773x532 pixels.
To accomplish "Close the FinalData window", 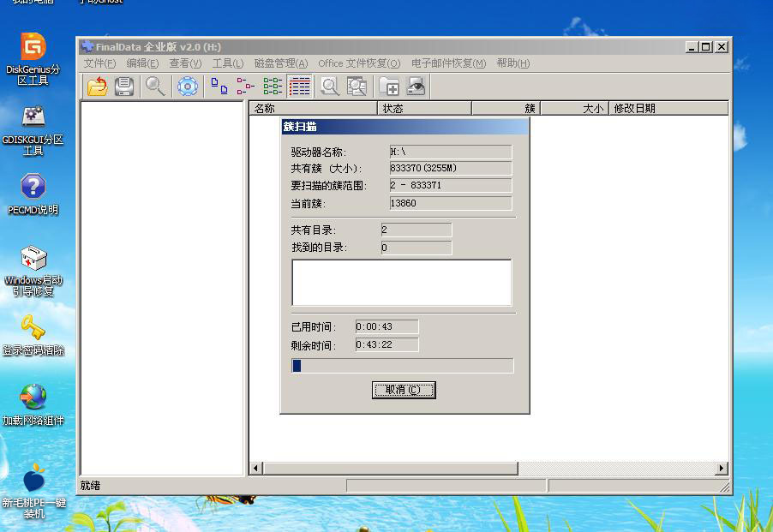I will coord(722,47).
